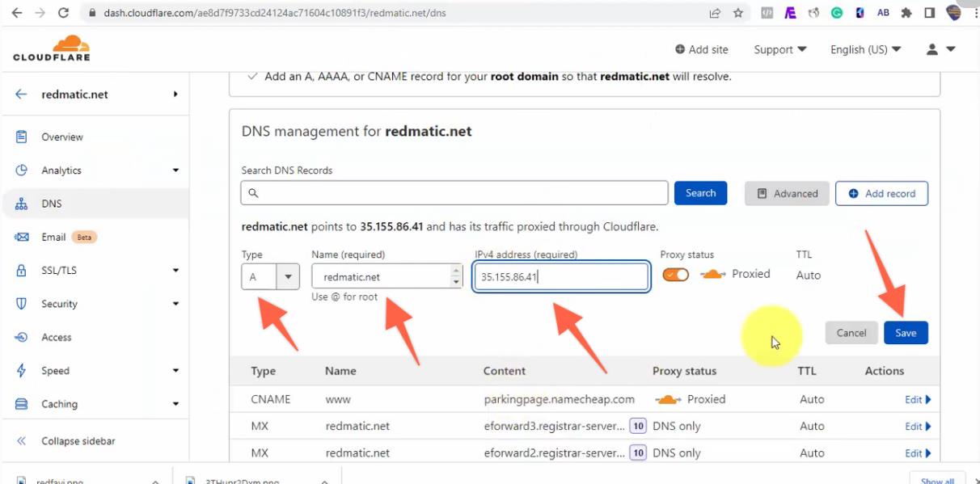Viewport: 980px width, 484px height.
Task: Open Access in sidebar
Action: coord(57,338)
